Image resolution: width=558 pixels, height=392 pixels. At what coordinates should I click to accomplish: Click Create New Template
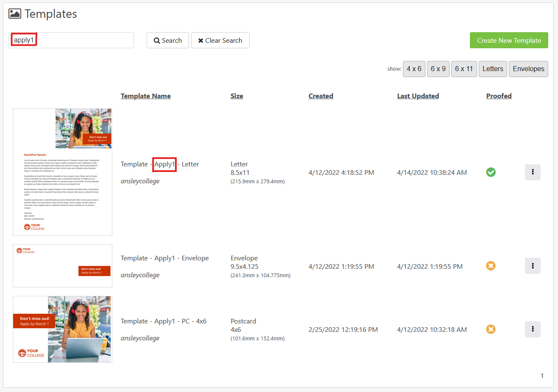tap(509, 40)
